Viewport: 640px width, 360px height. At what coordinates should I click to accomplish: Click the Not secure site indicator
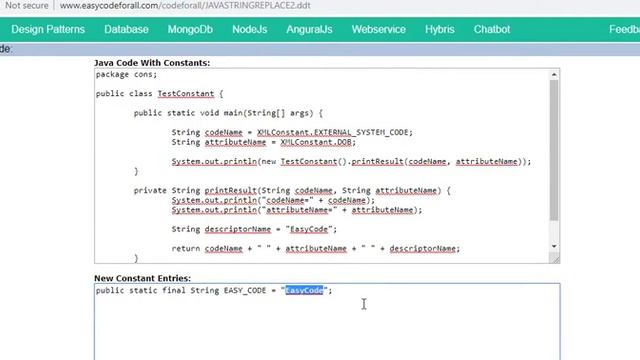[27, 6]
